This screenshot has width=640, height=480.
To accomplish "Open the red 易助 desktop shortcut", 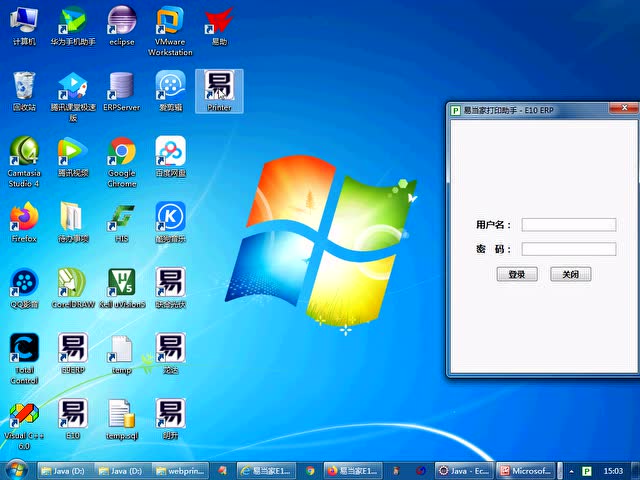I will (219, 26).
